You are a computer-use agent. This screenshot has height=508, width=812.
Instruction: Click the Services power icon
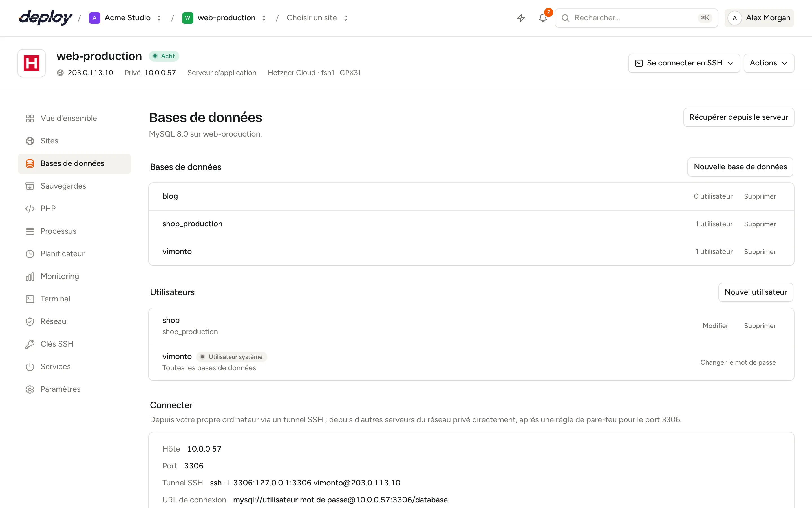tap(30, 367)
